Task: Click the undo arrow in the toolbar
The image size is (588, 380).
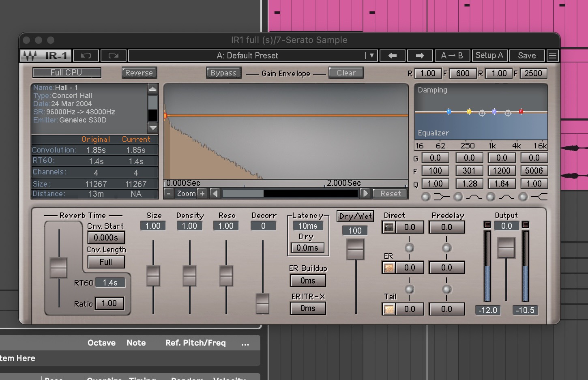Action: (x=86, y=56)
